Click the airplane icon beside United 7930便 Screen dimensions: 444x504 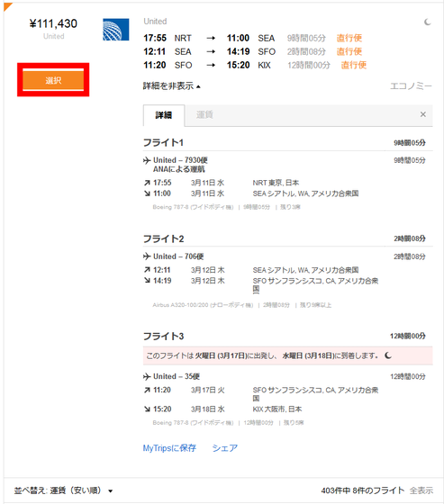pyautogui.click(x=147, y=160)
